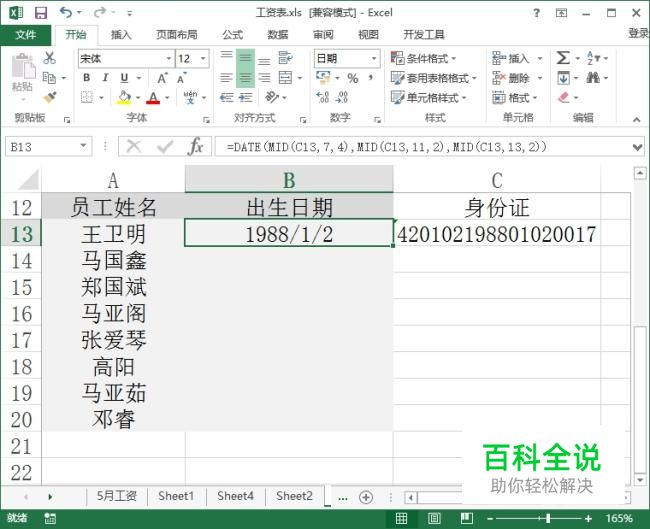
Task: Open the font name 宋体 dropdown
Action: pyautogui.click(x=168, y=58)
